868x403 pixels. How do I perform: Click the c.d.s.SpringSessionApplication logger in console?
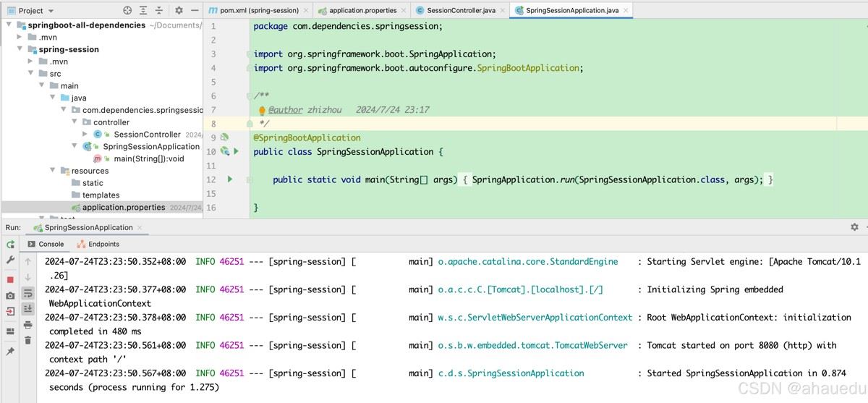point(511,373)
